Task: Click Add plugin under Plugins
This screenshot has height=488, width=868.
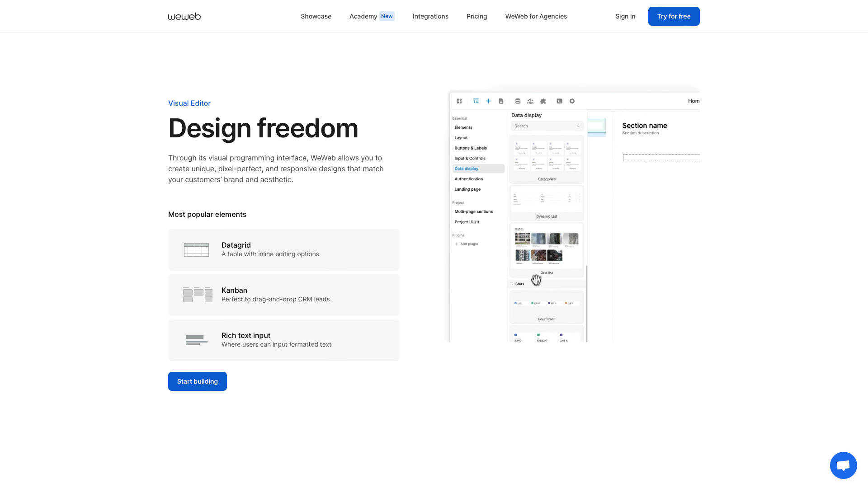Action: click(x=467, y=244)
